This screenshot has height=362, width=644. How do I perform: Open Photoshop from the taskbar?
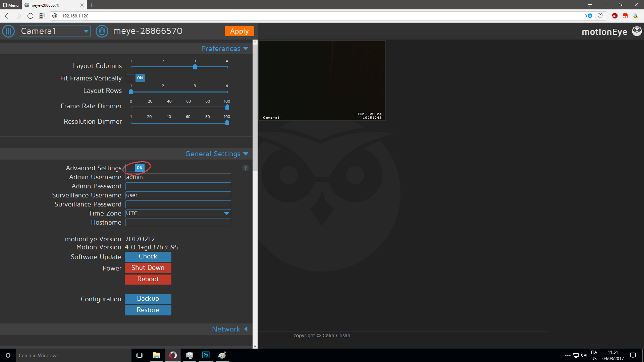pos(206,355)
